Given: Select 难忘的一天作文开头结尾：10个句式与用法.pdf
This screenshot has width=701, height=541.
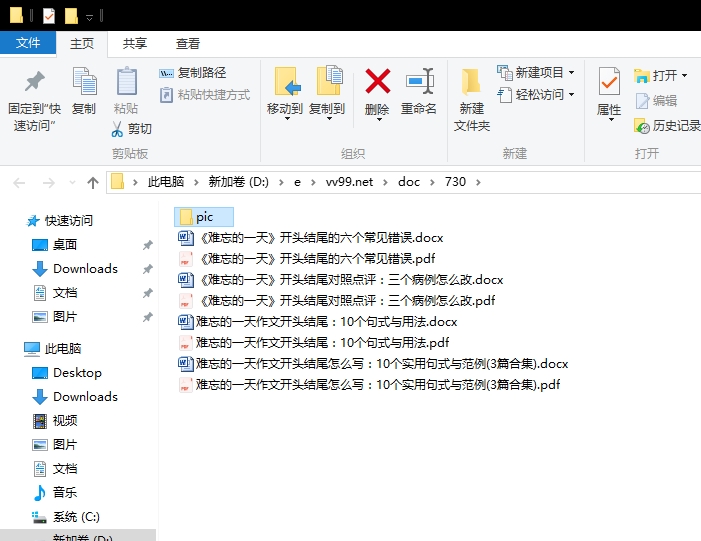Looking at the screenshot, I should pyautogui.click(x=313, y=343).
